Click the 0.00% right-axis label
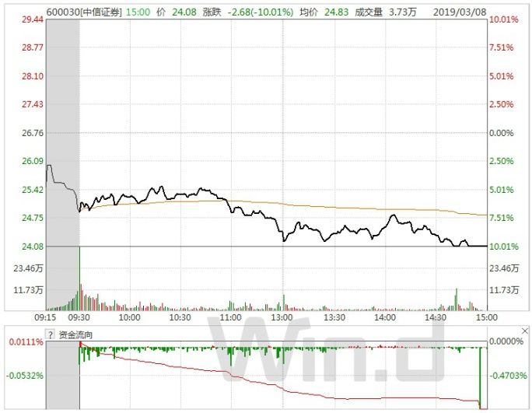Image resolution: width=532 pixels, height=413 pixels. click(501, 133)
